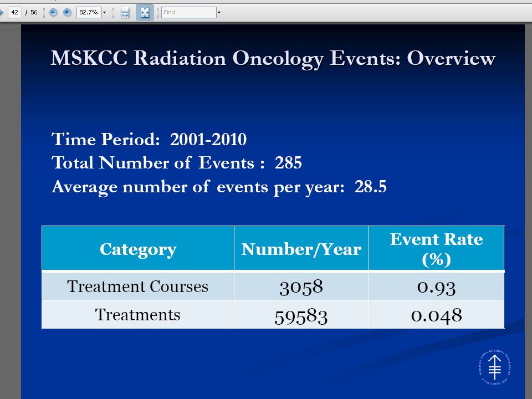532x399 pixels.
Task: Click the Treatments table cell
Action: [138, 315]
